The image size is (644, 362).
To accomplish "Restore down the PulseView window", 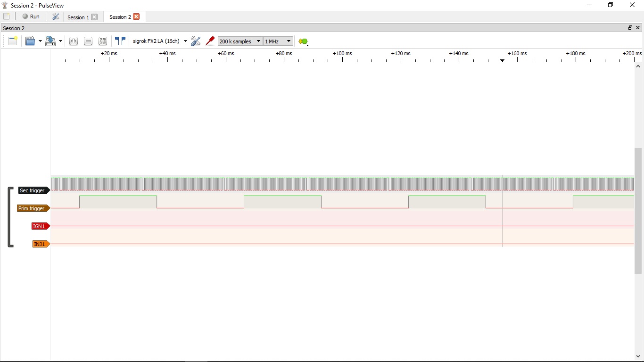I will [x=611, y=5].
